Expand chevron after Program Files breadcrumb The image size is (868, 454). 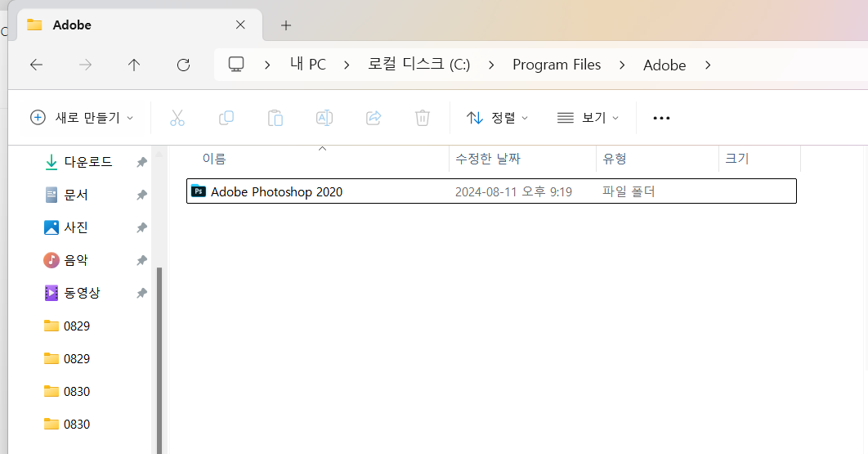click(622, 65)
